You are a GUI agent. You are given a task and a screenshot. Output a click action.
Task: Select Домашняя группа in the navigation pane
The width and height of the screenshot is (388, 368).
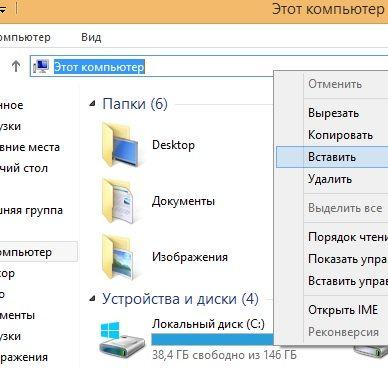(31, 210)
